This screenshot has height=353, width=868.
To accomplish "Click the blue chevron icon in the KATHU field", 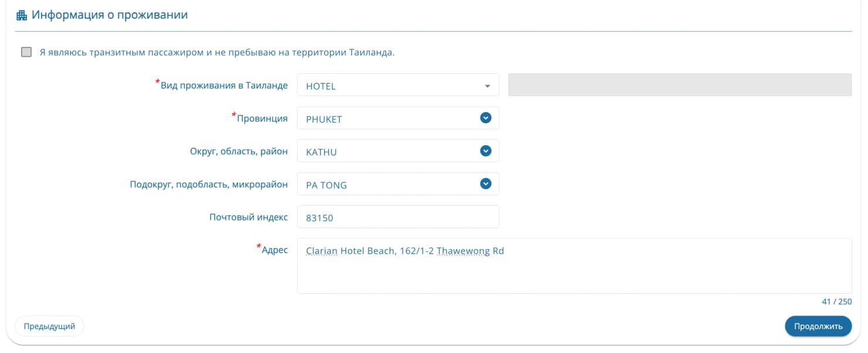I will tap(486, 151).
